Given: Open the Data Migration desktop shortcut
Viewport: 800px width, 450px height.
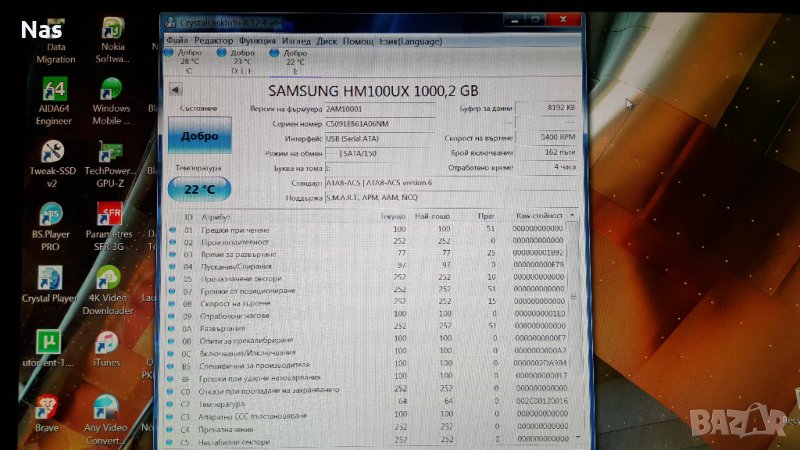Looking at the screenshot, I should [55, 28].
